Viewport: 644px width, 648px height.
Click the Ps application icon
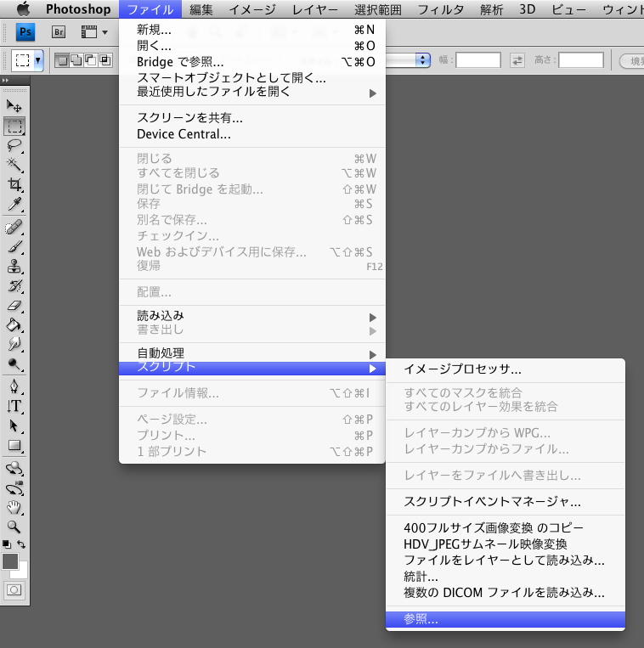(x=25, y=31)
